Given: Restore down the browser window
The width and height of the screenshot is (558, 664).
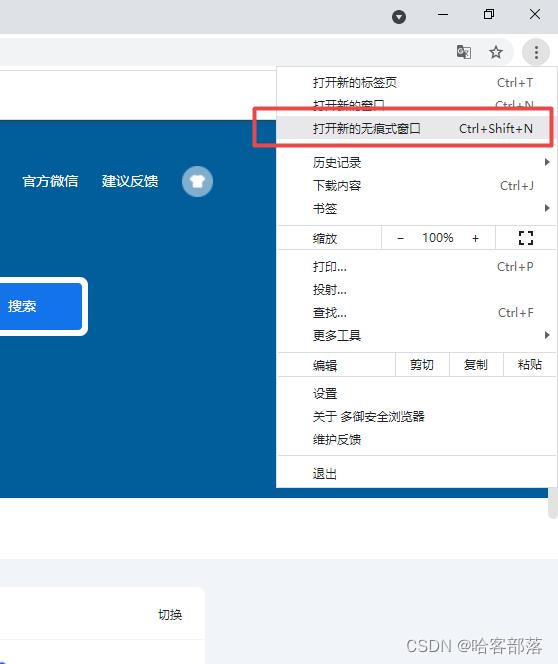Looking at the screenshot, I should (x=489, y=15).
